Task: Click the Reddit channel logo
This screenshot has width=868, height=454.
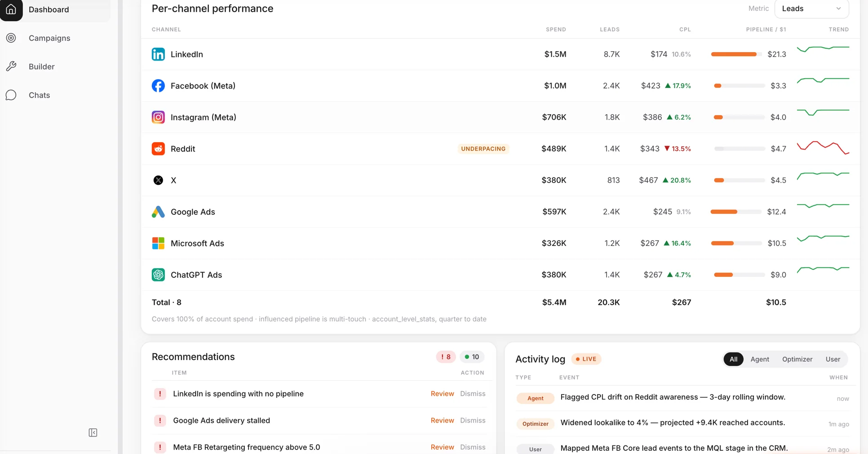Action: click(x=158, y=149)
